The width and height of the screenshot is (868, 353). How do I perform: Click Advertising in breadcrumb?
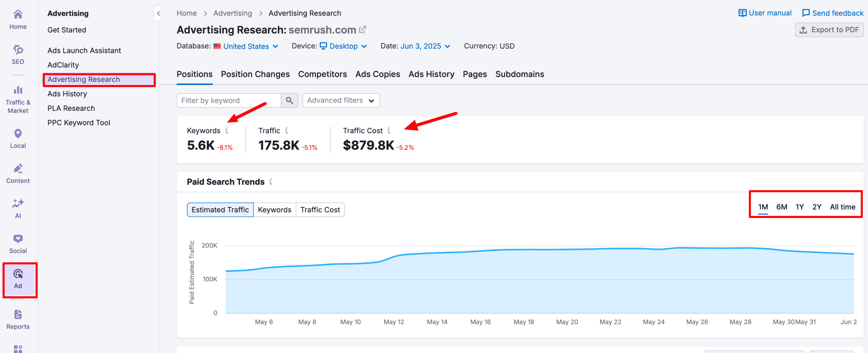(x=233, y=13)
